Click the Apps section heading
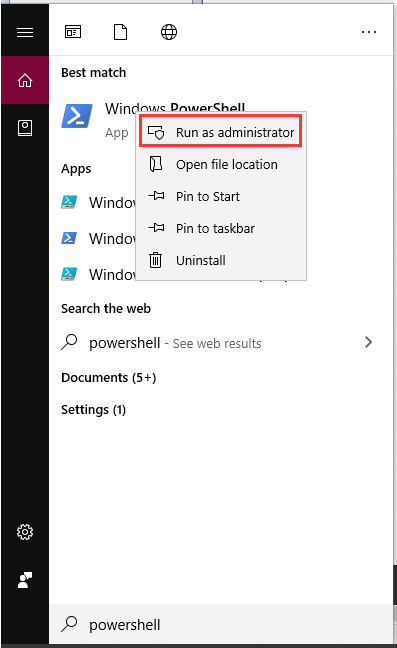397x648 pixels. [76, 169]
